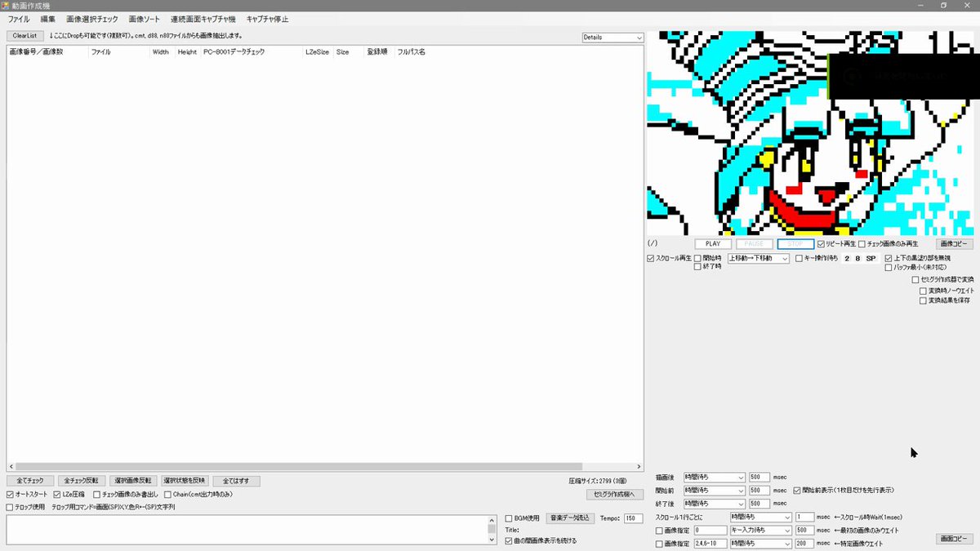Viewport: 980px width, 551px height.
Task: Open the 上移動→下移動 dropdown
Action: click(759, 258)
